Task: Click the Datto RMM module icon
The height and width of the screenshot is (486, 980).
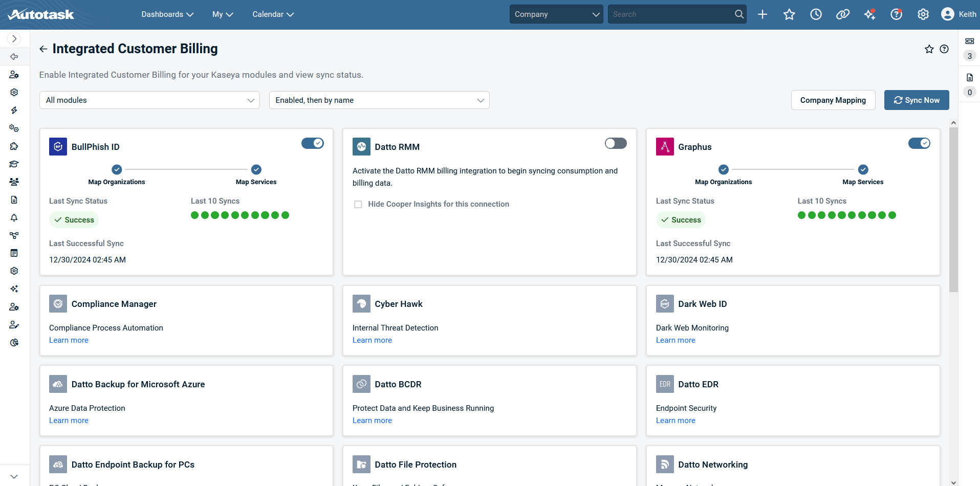Action: pyautogui.click(x=361, y=147)
